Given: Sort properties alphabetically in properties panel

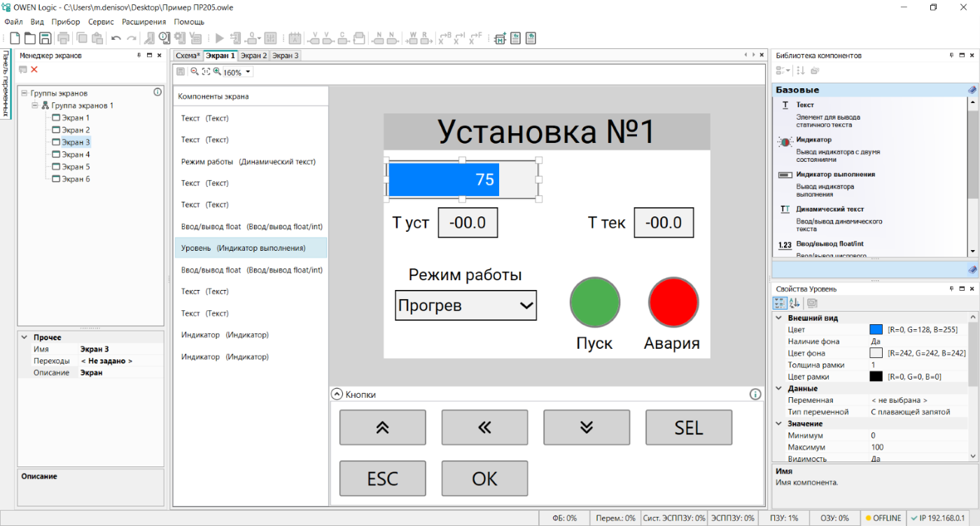Looking at the screenshot, I should point(794,303).
